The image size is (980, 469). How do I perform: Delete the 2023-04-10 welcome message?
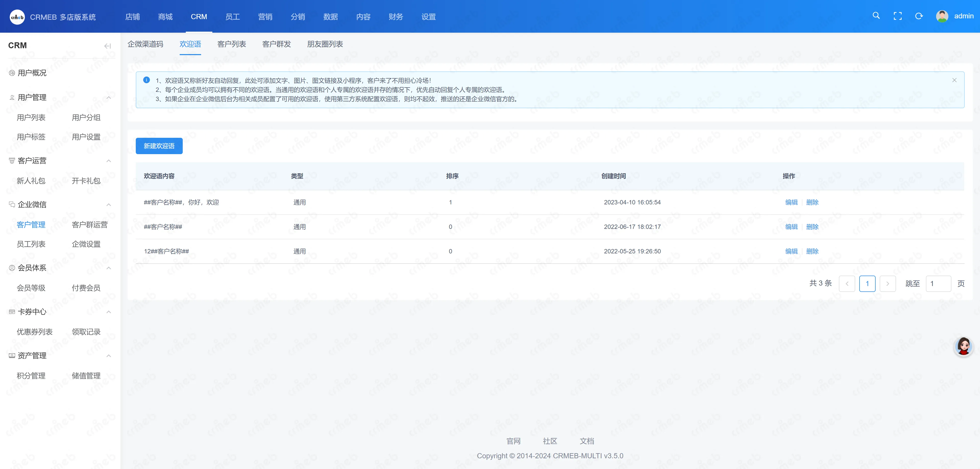[812, 202]
